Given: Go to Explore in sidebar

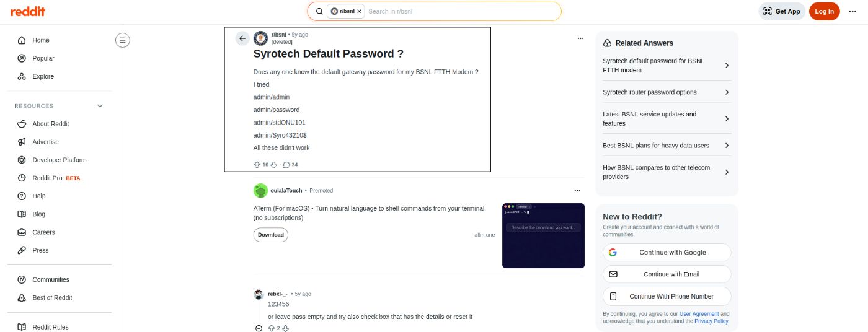Looking at the screenshot, I should [43, 76].
